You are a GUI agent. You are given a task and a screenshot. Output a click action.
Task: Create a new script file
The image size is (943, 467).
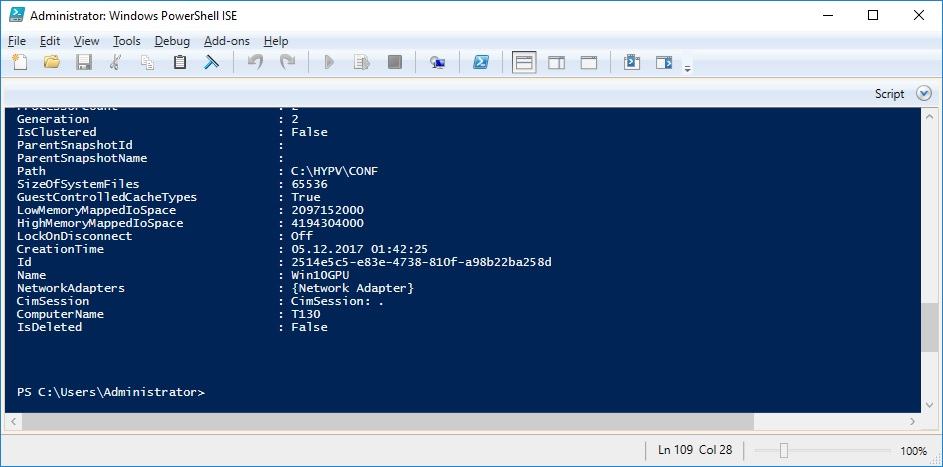[20, 62]
